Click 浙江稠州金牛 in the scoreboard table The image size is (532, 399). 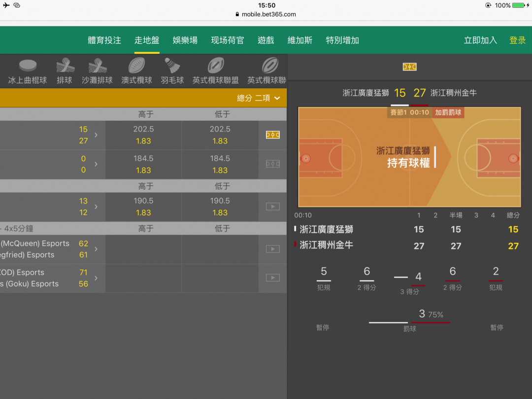pyautogui.click(x=327, y=245)
